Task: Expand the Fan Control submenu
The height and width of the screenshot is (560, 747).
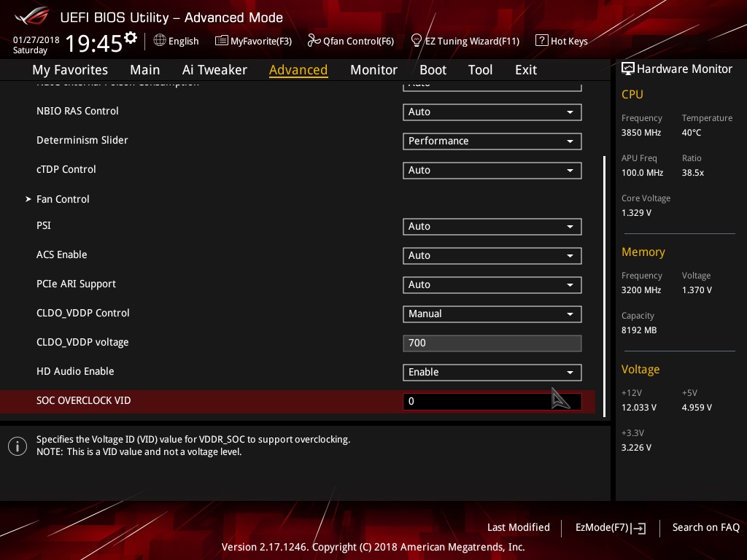Action: coord(63,199)
